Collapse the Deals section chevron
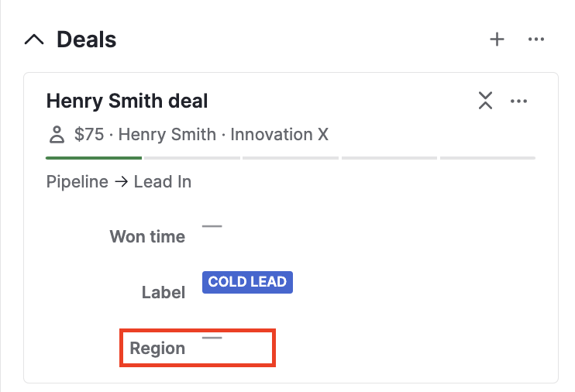The image size is (575, 392). click(x=34, y=40)
